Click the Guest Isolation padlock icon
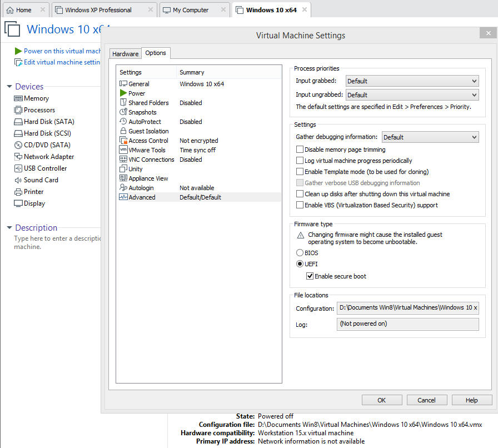The width and height of the screenshot is (498, 448). pyautogui.click(x=123, y=131)
